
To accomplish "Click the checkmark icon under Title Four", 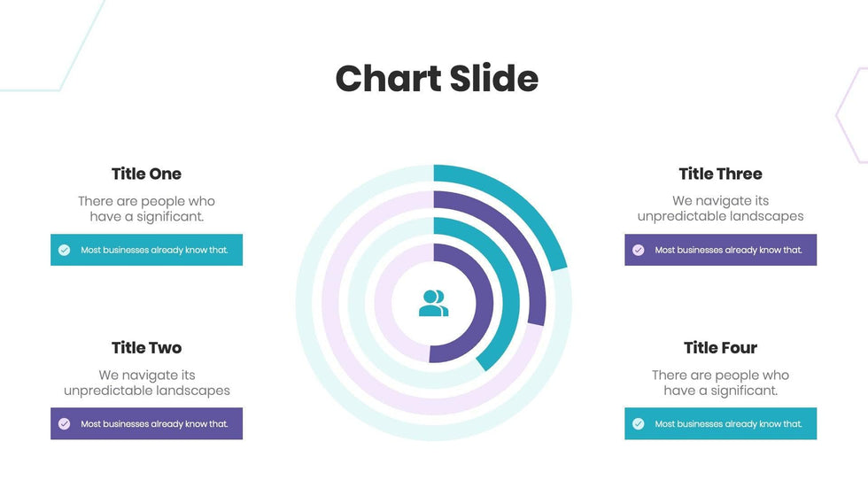I will point(639,423).
